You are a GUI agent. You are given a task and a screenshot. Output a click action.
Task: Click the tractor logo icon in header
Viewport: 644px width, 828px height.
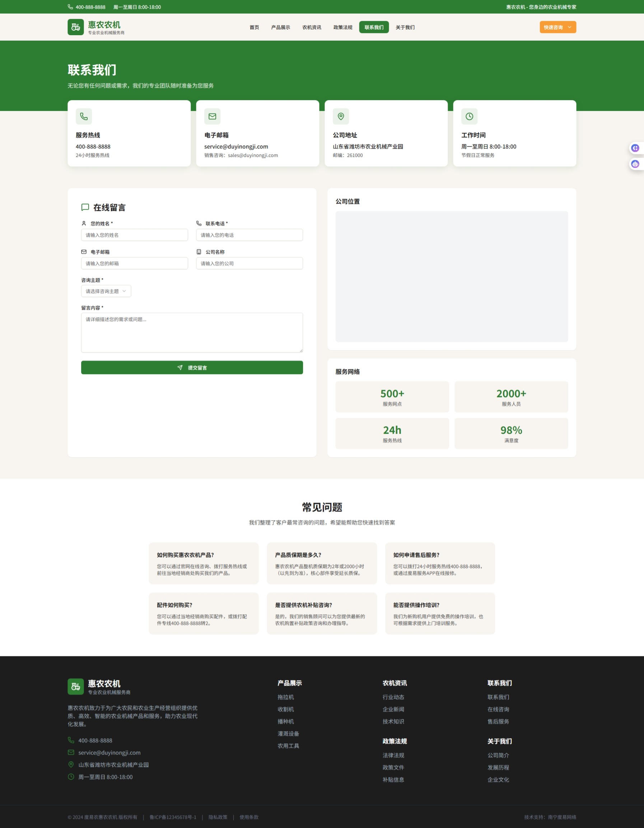coord(75,27)
